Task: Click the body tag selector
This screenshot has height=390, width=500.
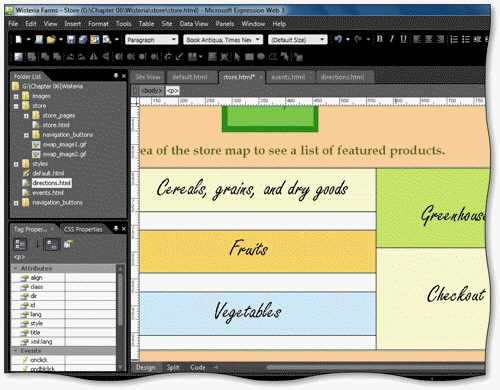Action: click(152, 91)
